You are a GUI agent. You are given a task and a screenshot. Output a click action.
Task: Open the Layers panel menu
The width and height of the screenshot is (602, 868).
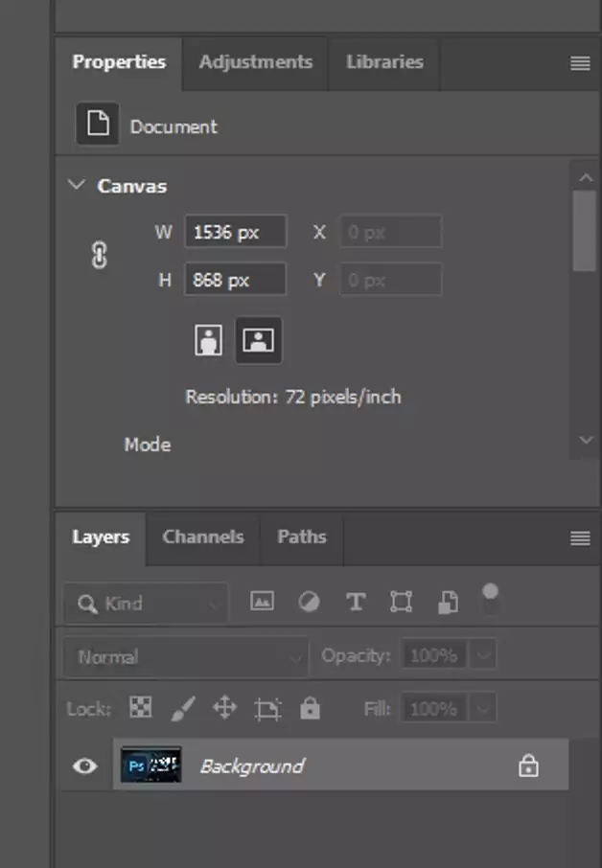(x=580, y=537)
